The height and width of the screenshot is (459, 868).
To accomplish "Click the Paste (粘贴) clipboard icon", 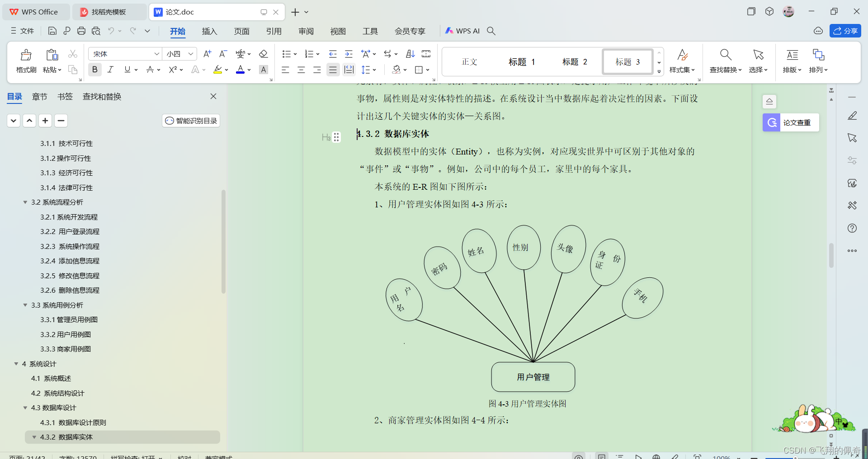I will tap(52, 55).
